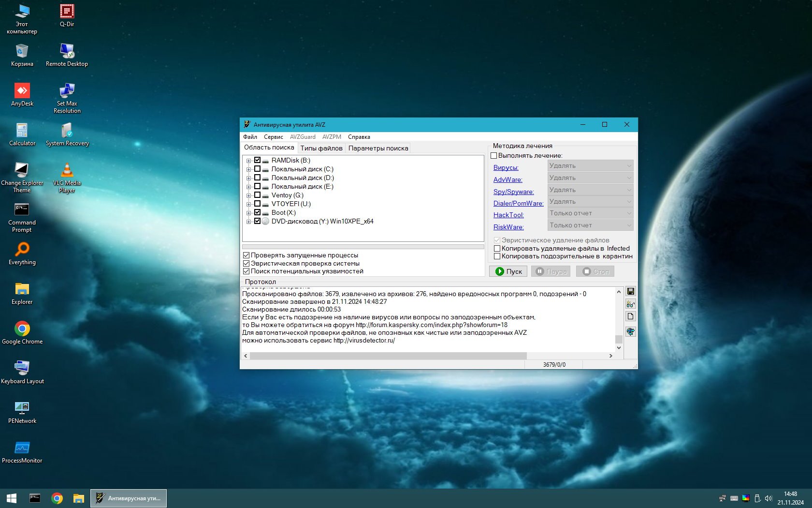Expand the Boot (X:) tree node
This screenshot has width=812, height=508.
[x=248, y=213]
